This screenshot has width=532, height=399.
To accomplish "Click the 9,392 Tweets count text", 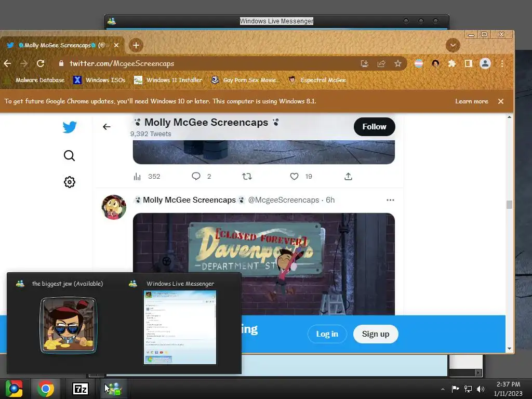I will pyautogui.click(x=151, y=134).
